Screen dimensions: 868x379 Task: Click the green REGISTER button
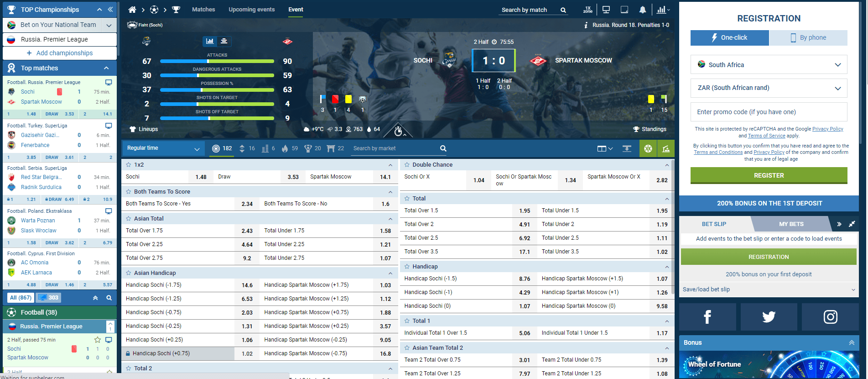coord(769,175)
